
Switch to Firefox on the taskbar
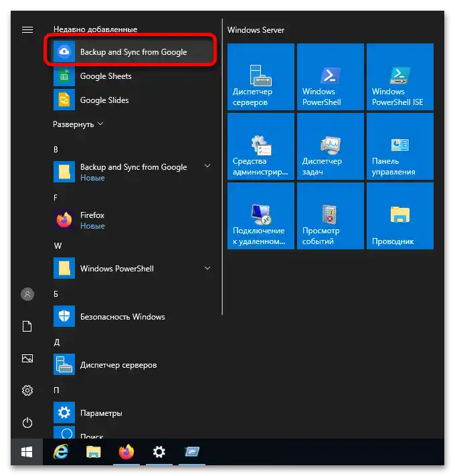[126, 452]
